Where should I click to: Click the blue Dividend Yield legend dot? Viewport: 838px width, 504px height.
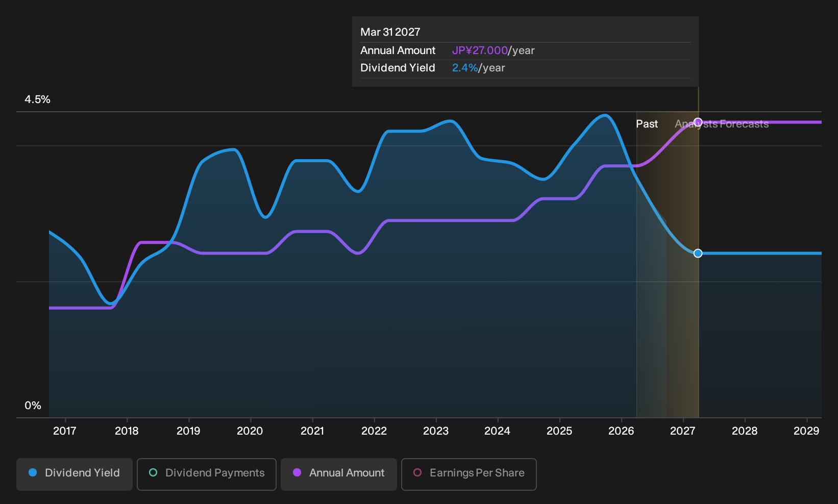pos(33,472)
